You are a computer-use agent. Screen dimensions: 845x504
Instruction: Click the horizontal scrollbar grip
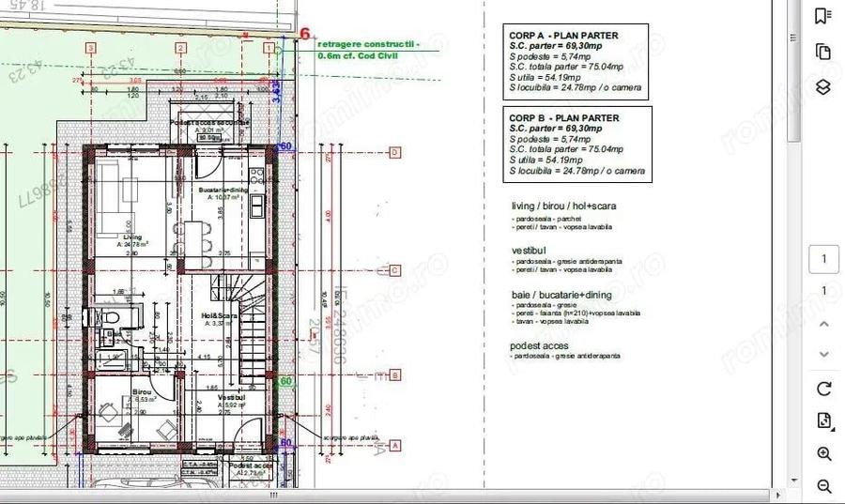(274, 496)
